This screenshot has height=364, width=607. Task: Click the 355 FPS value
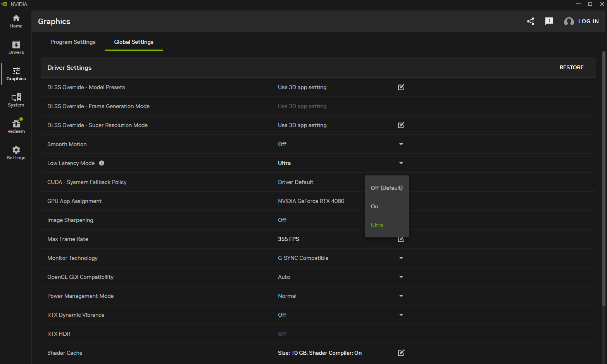(288, 239)
